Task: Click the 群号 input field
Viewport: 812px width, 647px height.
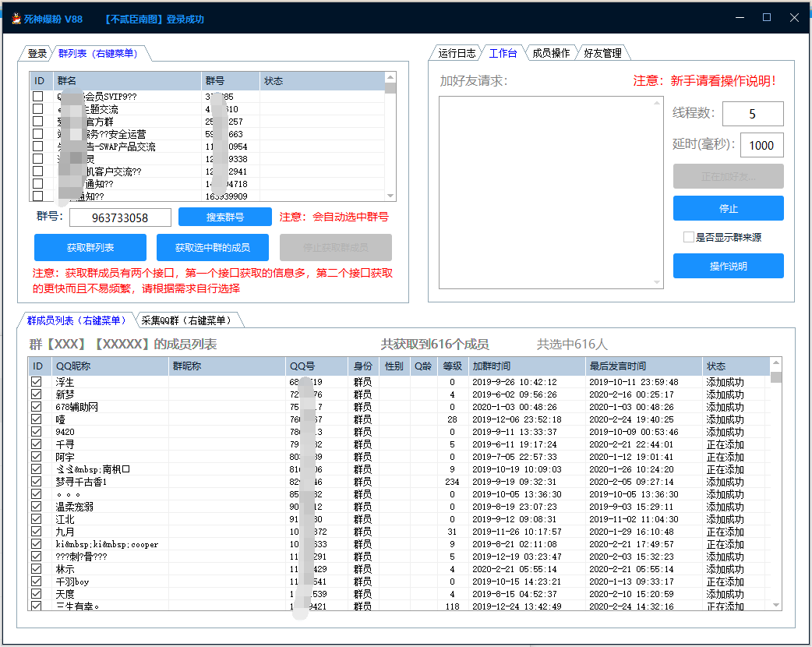Action: (120, 217)
